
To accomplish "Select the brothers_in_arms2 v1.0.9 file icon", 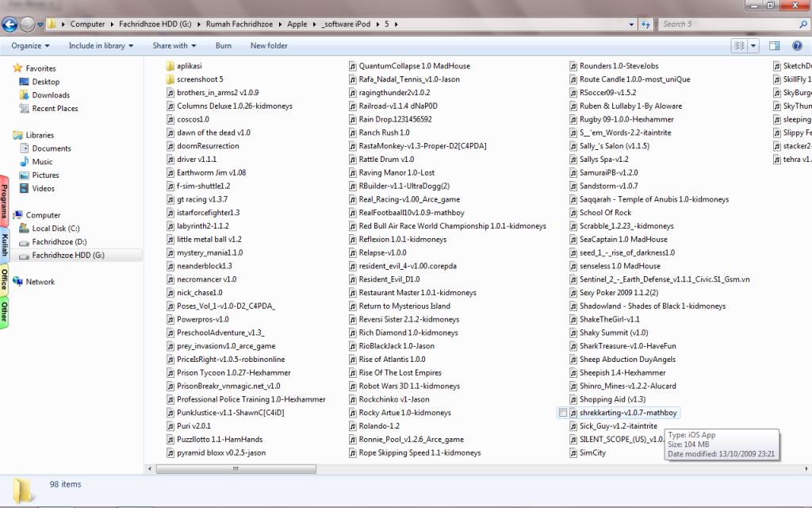I will click(170, 93).
